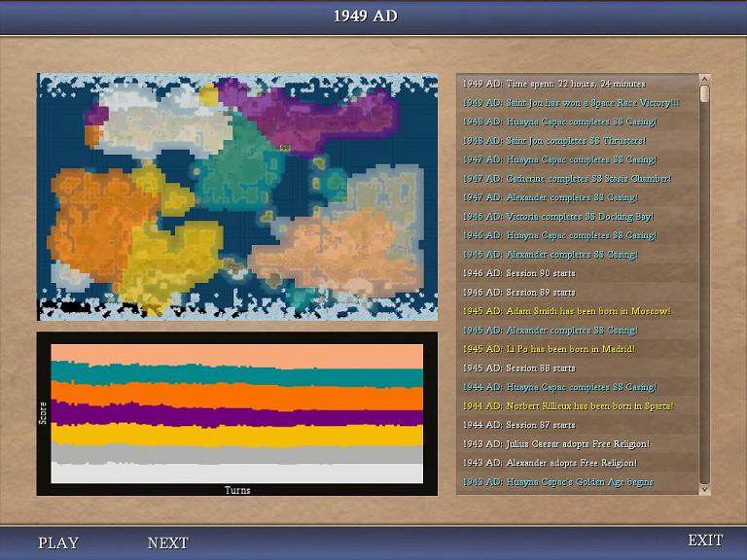Click the event log scrollbar thumb

(x=705, y=94)
